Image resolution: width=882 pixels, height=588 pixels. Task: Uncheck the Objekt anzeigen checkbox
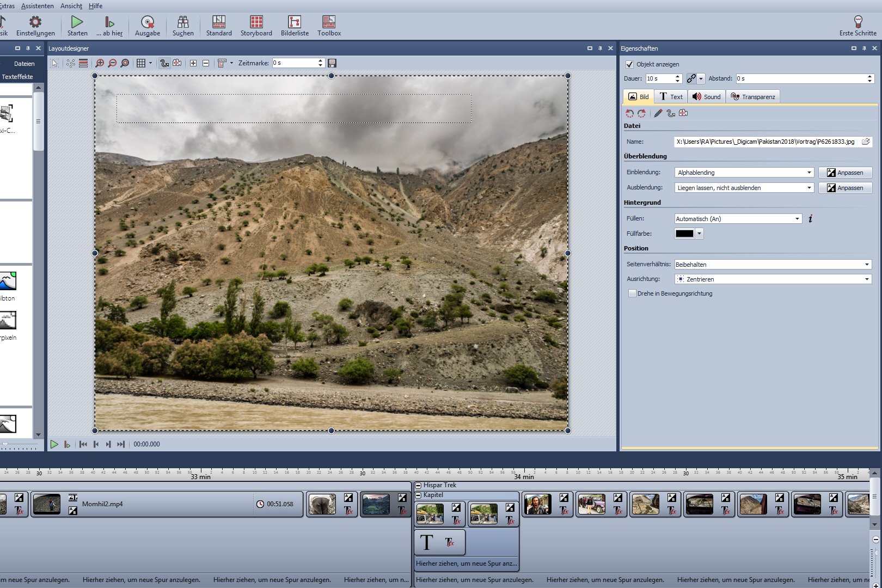[x=630, y=64]
